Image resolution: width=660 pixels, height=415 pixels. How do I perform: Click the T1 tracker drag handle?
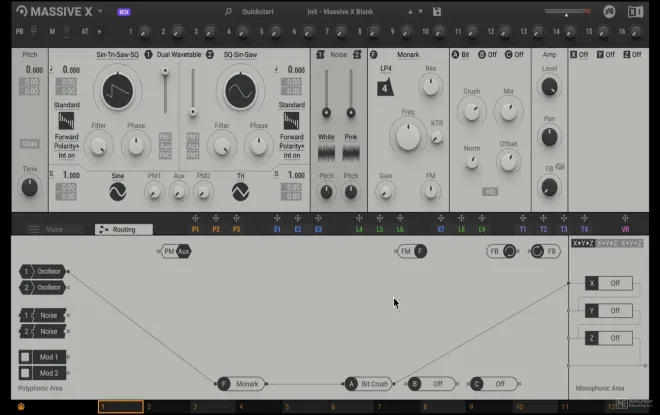pos(523,218)
